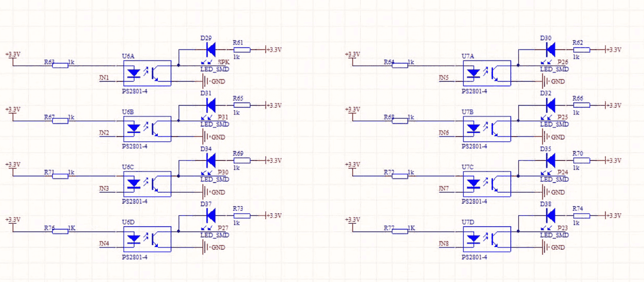Viewport: 644px width, 282px height.
Task: Click the JN4 net label
Action: click(x=104, y=244)
